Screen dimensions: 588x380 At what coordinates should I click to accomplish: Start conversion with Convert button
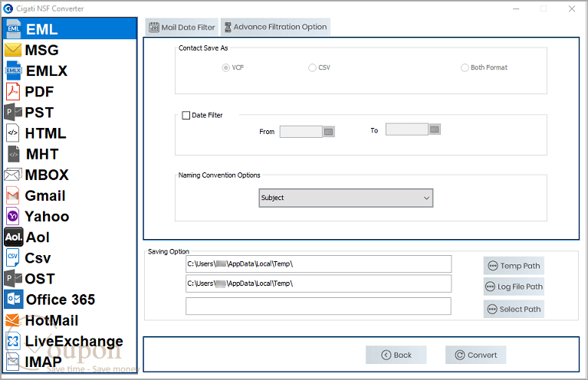475,355
